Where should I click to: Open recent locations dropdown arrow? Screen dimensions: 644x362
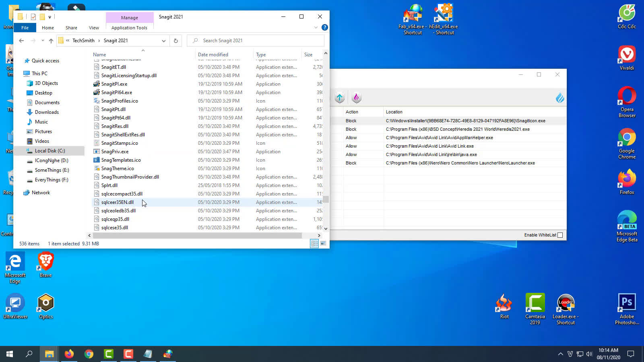click(43, 41)
